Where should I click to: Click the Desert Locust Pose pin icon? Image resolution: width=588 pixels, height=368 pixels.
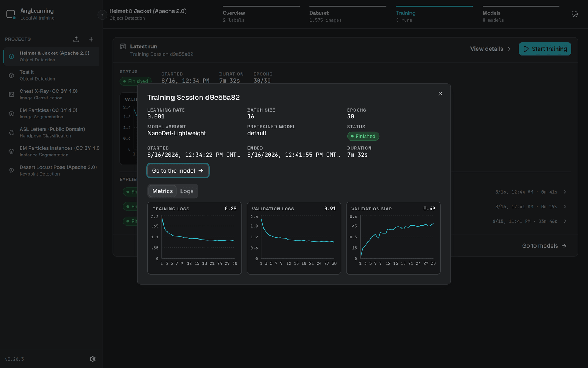coord(11,170)
